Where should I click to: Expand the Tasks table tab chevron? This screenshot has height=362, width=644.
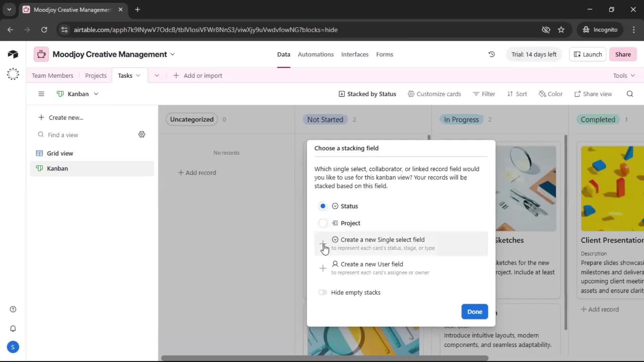pyautogui.click(x=138, y=75)
